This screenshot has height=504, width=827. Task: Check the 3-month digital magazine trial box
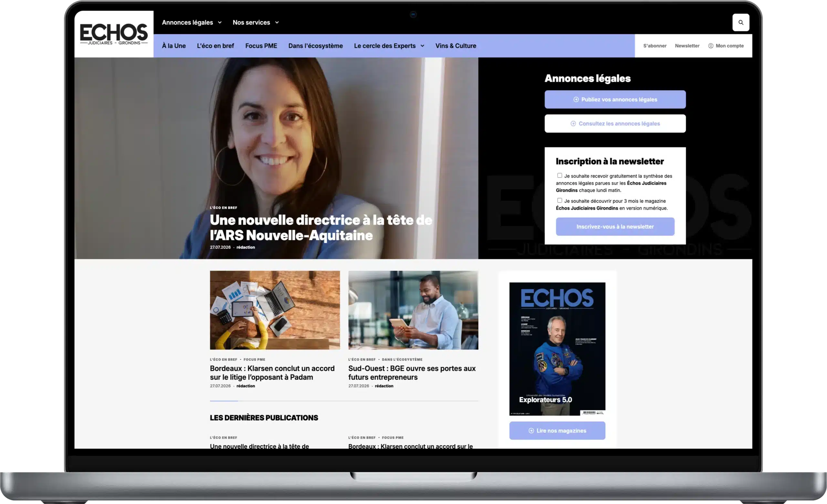pyautogui.click(x=560, y=200)
